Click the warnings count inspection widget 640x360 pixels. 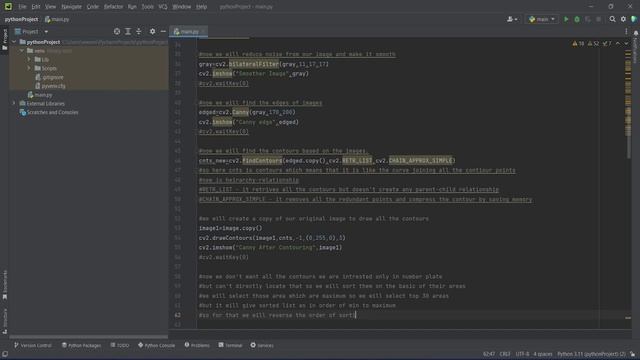[592, 43]
